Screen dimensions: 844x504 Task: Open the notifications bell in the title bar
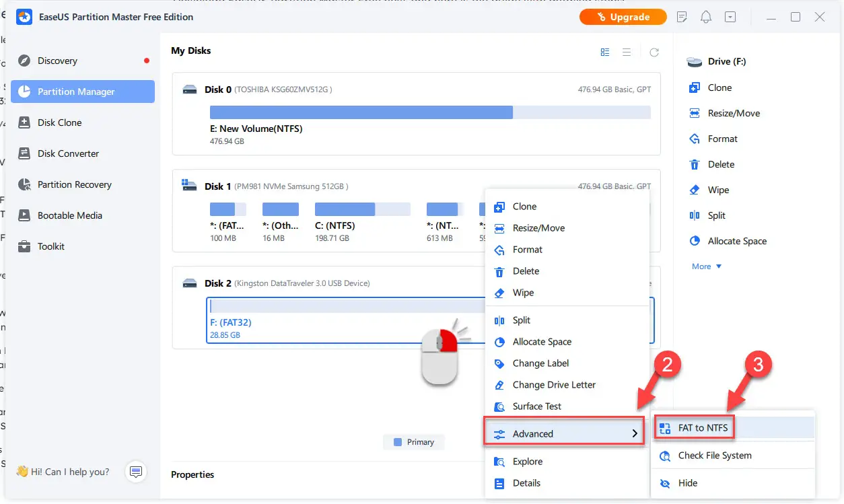coord(706,17)
